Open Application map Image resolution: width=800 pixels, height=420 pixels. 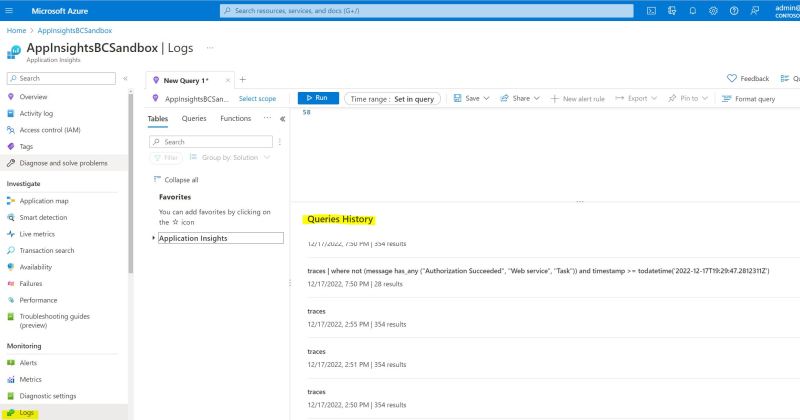(x=43, y=201)
